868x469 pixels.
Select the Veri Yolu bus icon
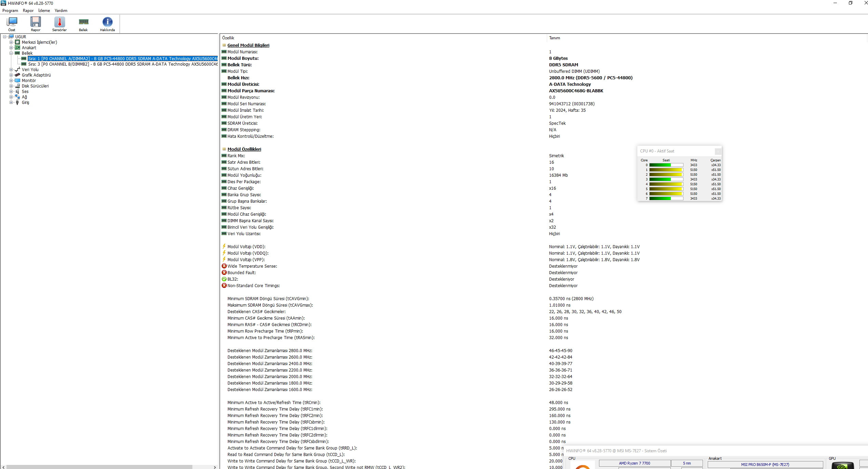tap(17, 69)
